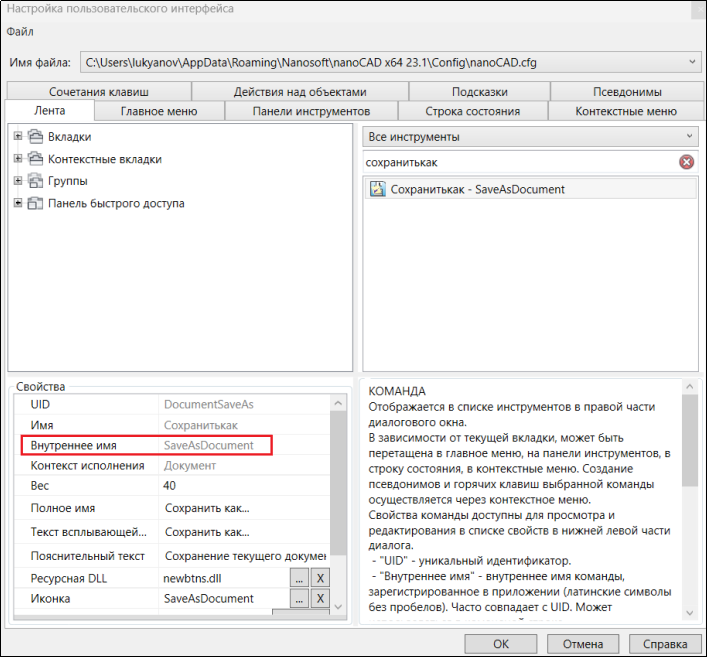
Task: Clear the search with the red X
Action: [686, 162]
